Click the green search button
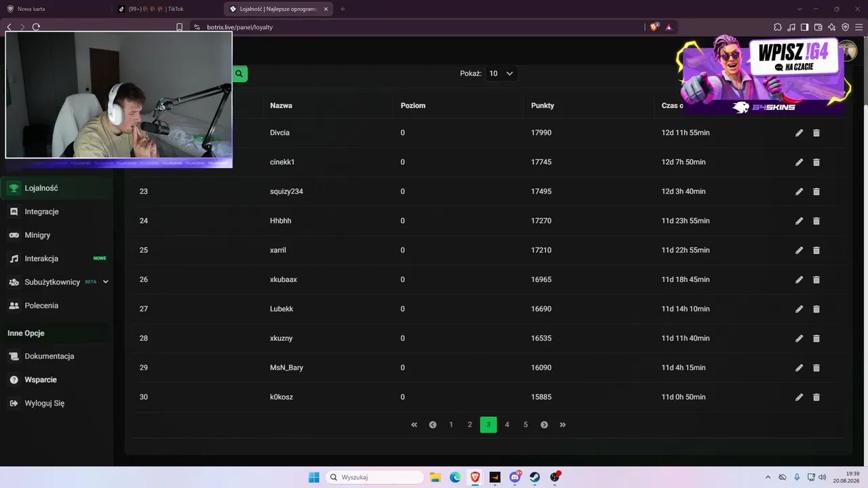This screenshot has height=488, width=868. click(239, 74)
